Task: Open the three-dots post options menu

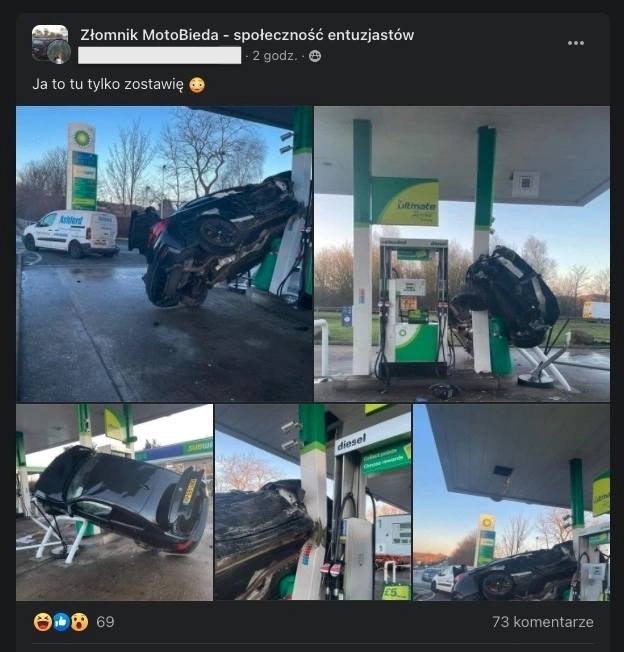Action: click(575, 43)
